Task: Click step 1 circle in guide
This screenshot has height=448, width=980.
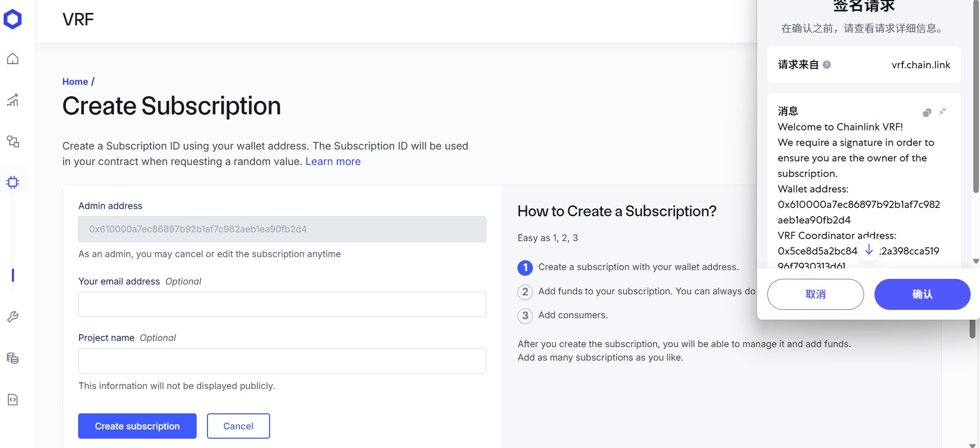Action: (525, 267)
